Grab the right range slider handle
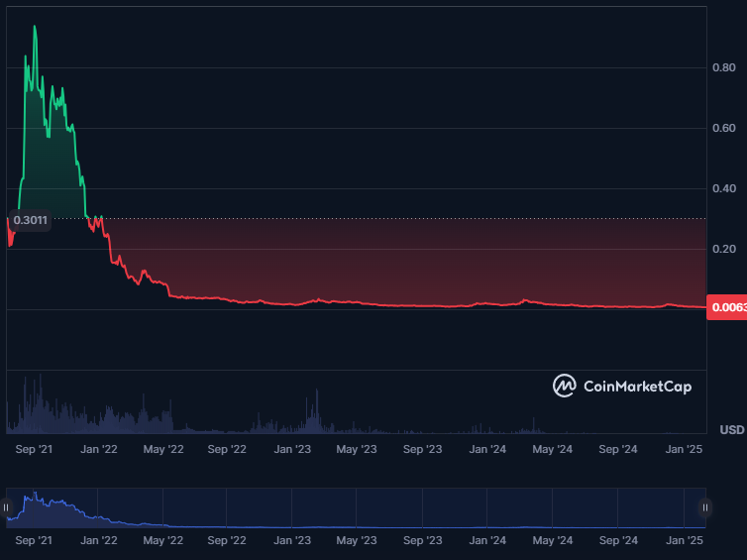The image size is (747, 560). coord(705,507)
